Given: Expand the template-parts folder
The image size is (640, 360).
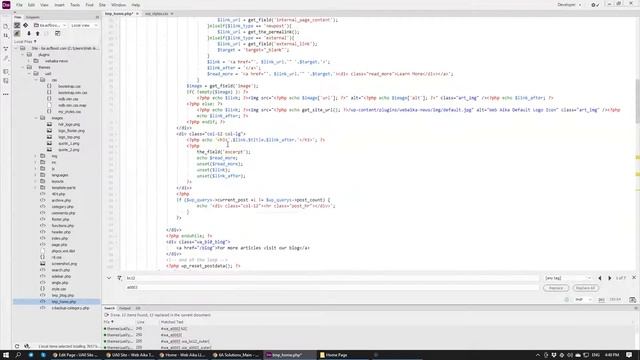Looking at the screenshot, I should [36, 187].
